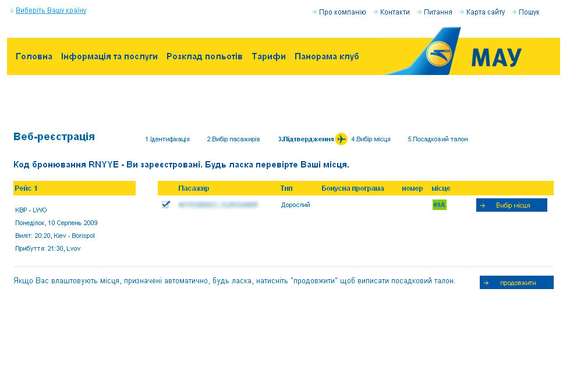The height and width of the screenshot is (392, 570).
Task: Click the Пошук search link
Action: click(x=529, y=12)
